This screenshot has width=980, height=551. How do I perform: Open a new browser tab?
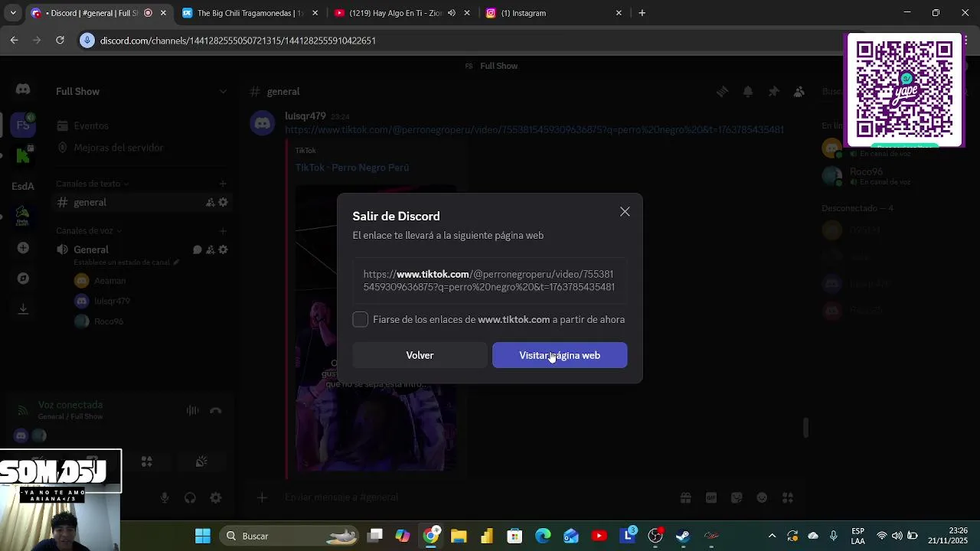[x=642, y=13]
